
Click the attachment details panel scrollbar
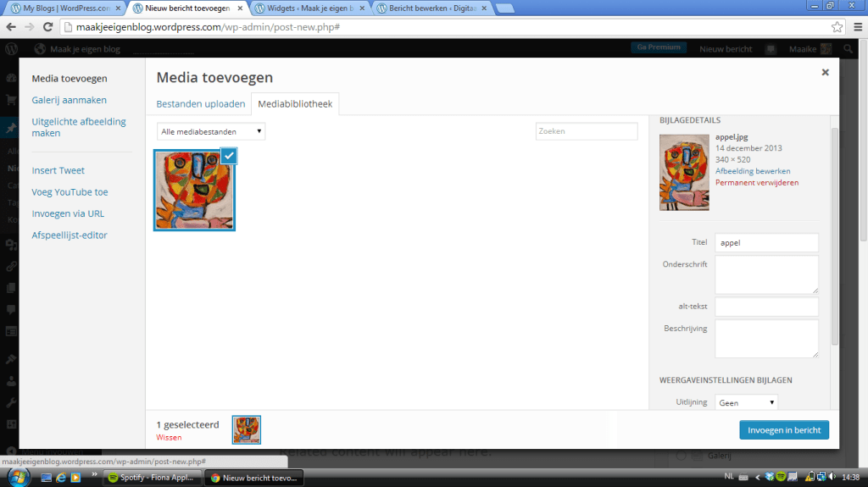[x=834, y=237]
